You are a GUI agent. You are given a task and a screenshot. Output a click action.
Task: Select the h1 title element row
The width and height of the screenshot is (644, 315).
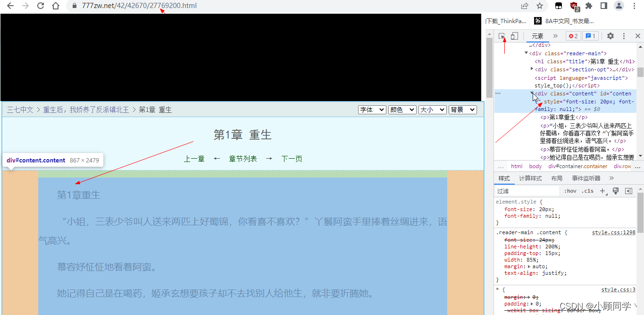(585, 61)
